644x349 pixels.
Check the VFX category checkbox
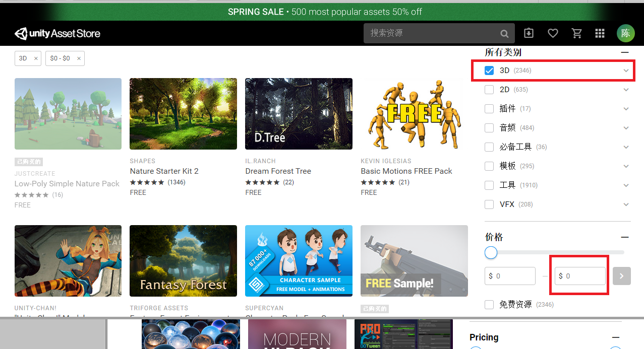click(489, 204)
